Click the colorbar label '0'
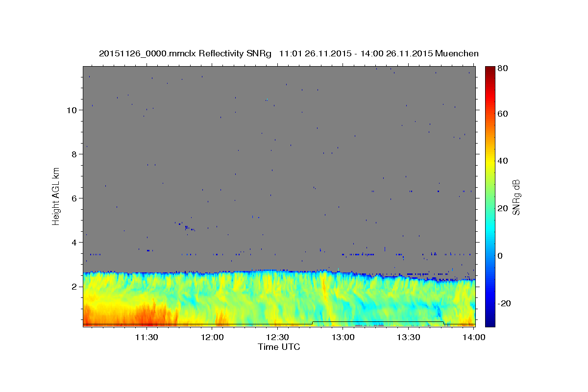This screenshot has width=588, height=392. click(x=500, y=255)
